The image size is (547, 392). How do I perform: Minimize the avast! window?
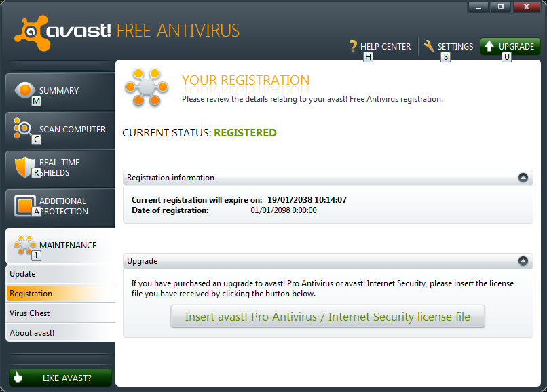click(478, 7)
